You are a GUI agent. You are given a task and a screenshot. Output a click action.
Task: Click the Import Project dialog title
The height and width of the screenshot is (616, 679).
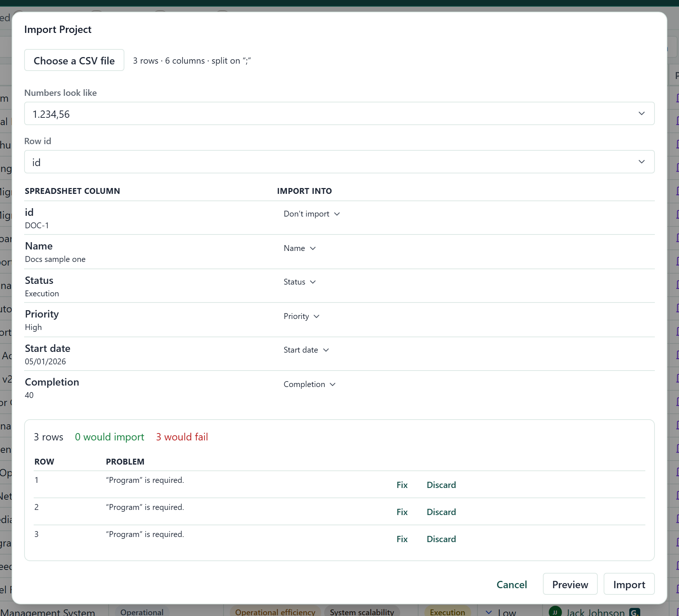[x=58, y=30]
